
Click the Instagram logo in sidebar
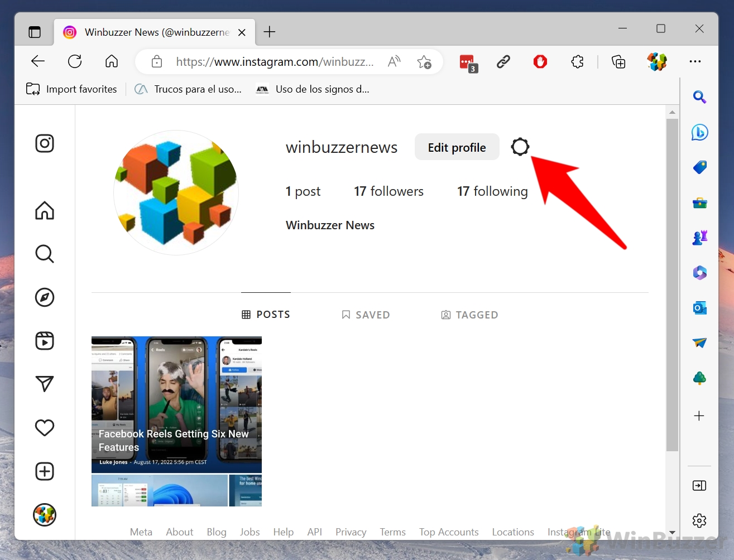pos(45,143)
